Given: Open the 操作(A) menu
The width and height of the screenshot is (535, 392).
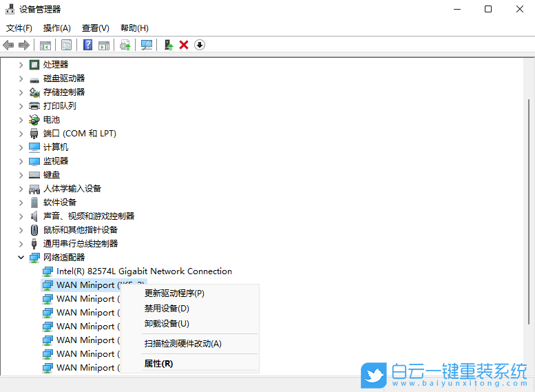Looking at the screenshot, I should pos(57,28).
